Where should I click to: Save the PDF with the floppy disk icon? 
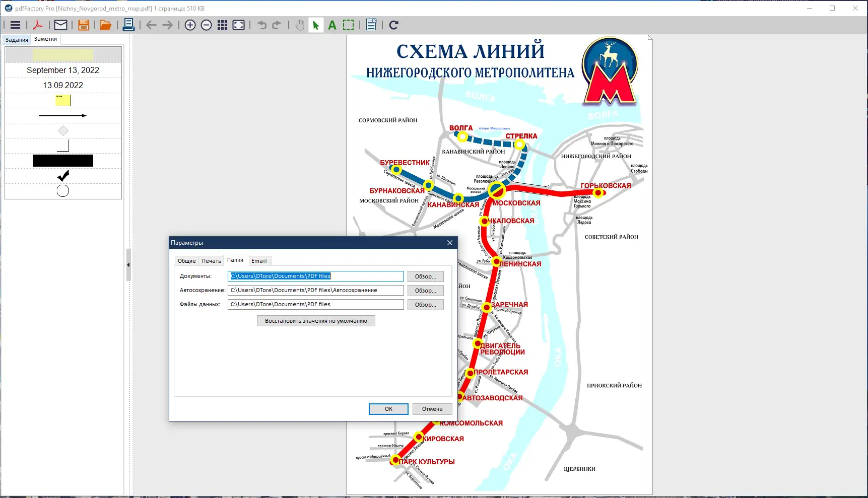[84, 25]
